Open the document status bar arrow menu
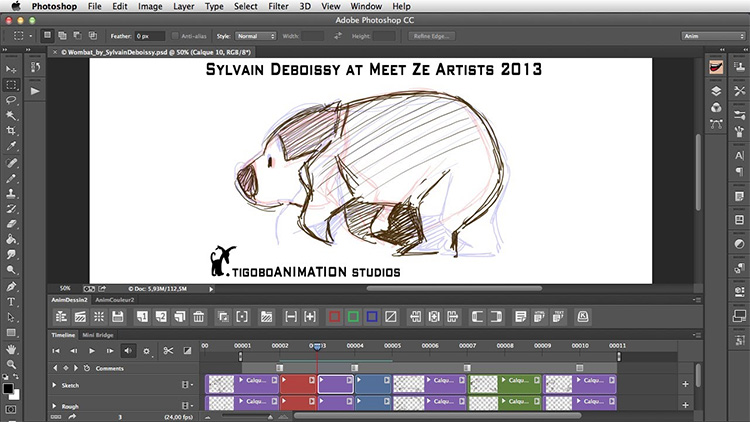 coord(210,289)
